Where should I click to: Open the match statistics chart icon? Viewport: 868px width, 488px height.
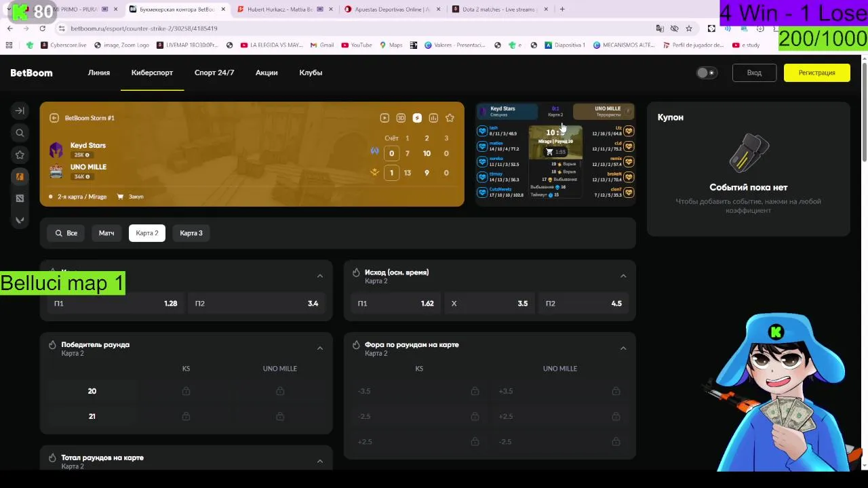[433, 118]
